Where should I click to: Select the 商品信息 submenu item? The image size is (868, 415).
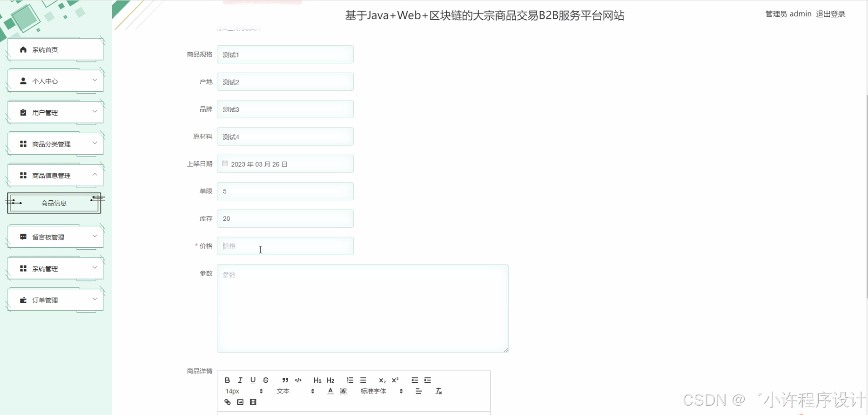[x=54, y=203]
